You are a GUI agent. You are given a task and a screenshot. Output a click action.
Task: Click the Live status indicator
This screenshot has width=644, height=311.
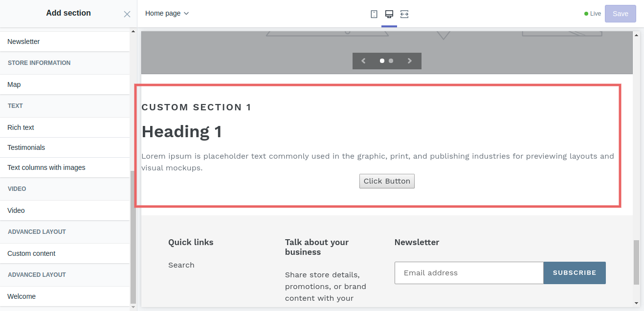click(x=593, y=14)
